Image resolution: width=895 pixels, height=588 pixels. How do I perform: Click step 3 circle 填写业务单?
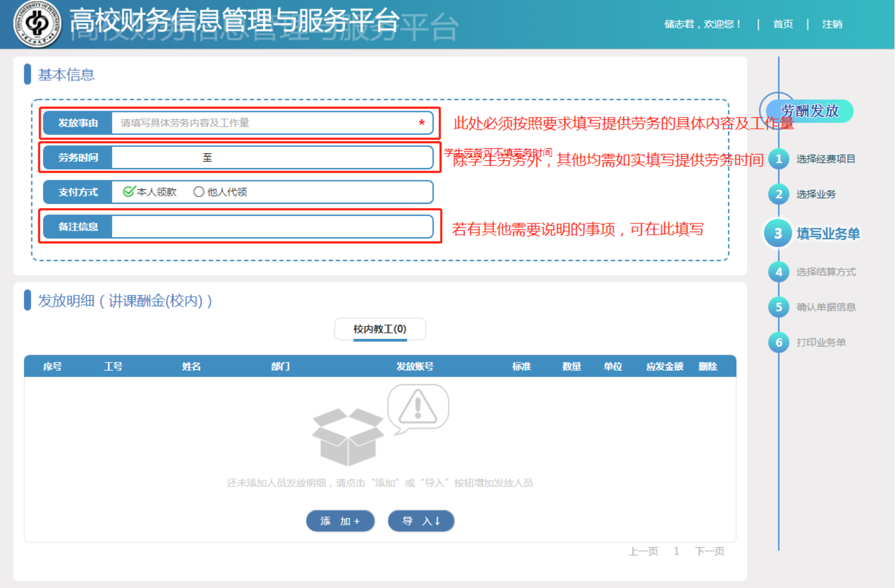click(x=778, y=234)
